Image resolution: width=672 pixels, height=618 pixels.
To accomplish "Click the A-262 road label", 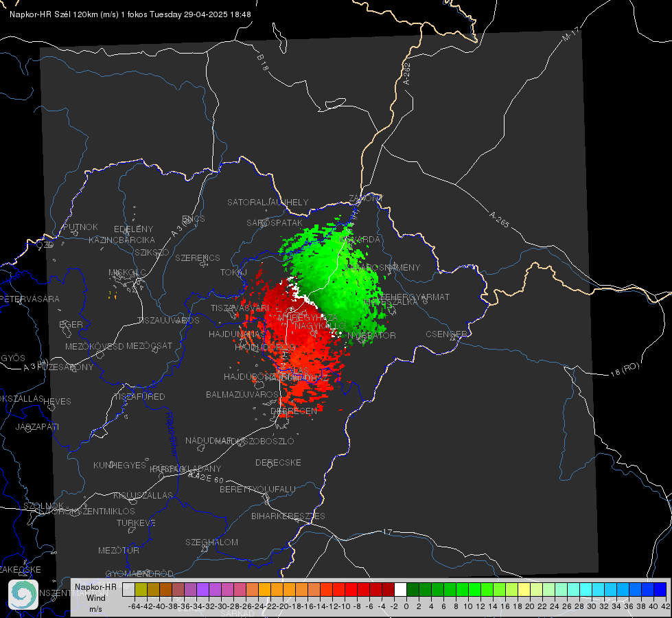I will click(x=407, y=73).
